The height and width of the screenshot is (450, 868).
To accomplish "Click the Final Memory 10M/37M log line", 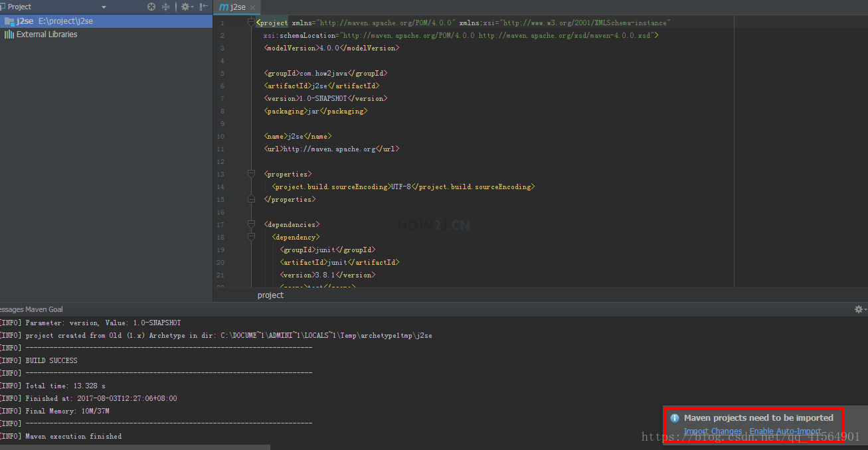I will tap(54, 411).
